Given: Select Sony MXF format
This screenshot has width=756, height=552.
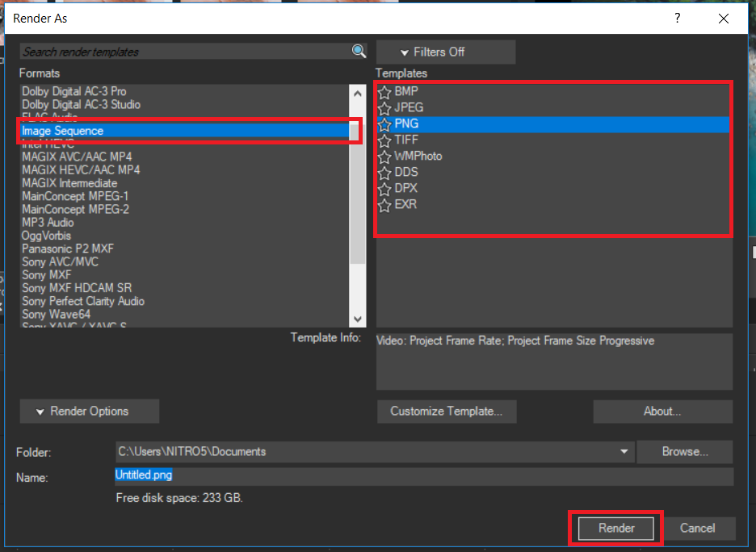Looking at the screenshot, I should click(185, 275).
